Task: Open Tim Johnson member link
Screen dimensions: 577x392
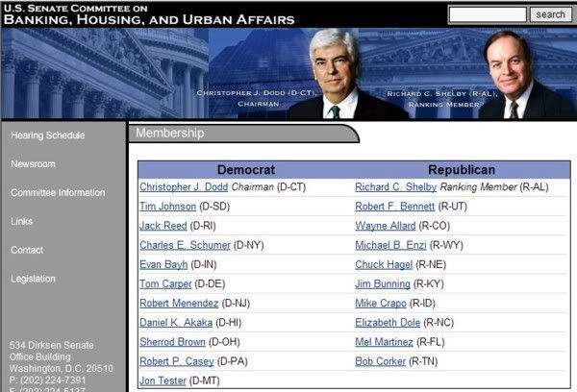Action: (167, 207)
